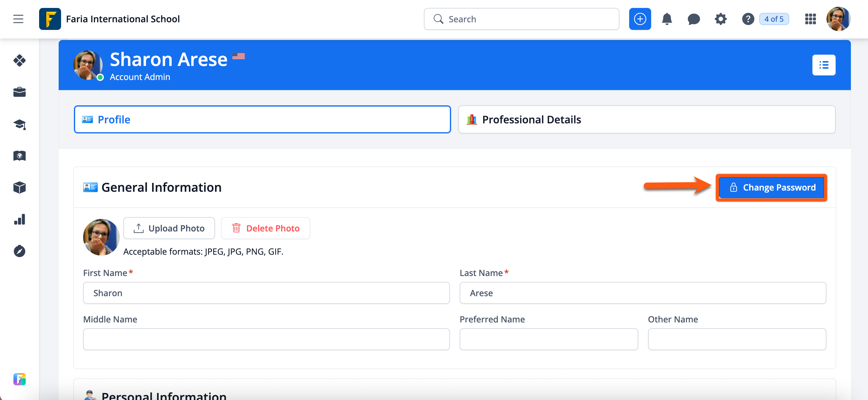Click the cube icon in sidebar
868x400 pixels.
[x=20, y=187]
